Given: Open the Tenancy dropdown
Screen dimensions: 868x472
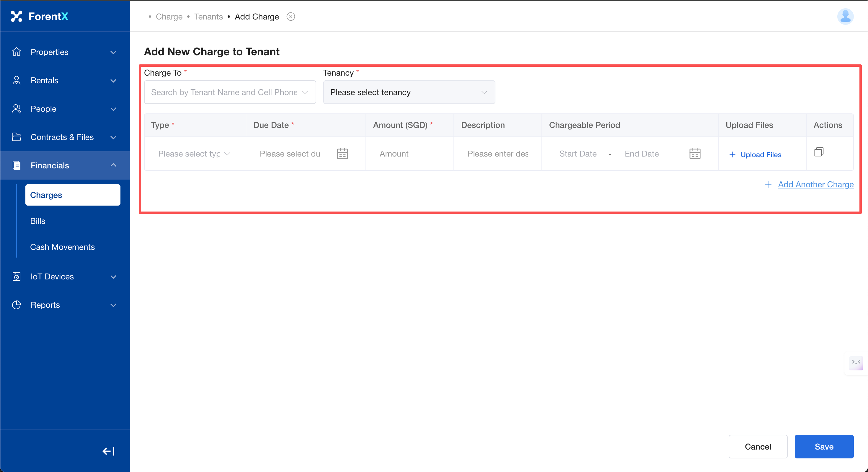Looking at the screenshot, I should coord(409,92).
